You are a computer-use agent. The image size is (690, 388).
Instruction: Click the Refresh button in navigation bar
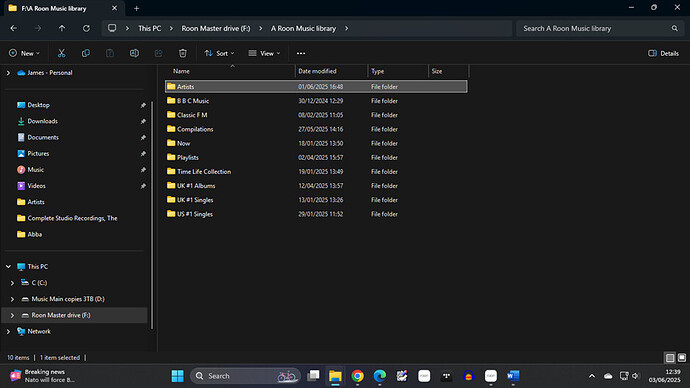tap(86, 28)
